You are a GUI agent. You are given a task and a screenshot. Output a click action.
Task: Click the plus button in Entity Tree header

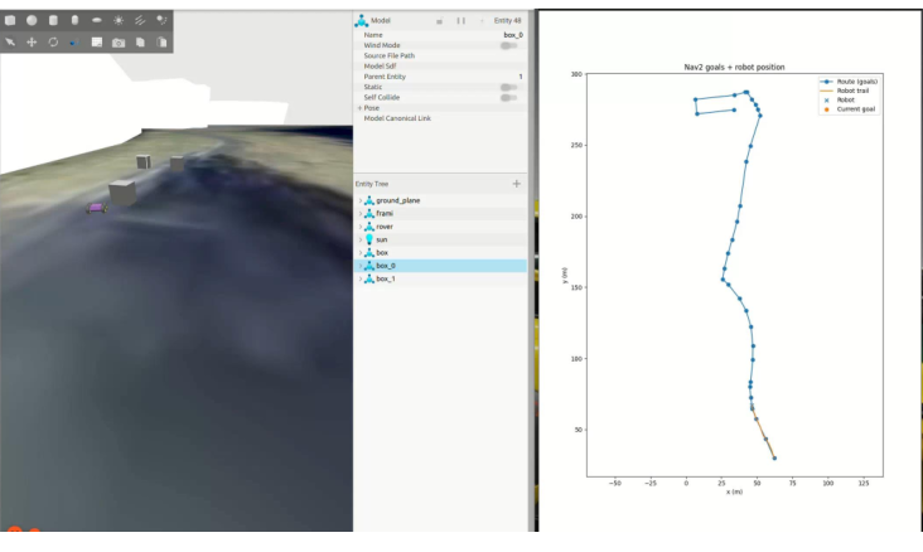click(516, 184)
